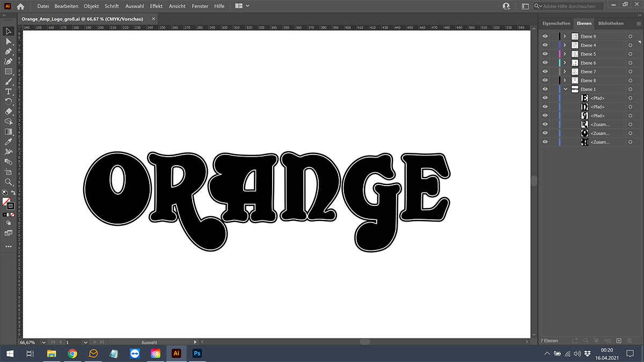Screen dimensions: 644x362
Task: Select the Shape Builder tool
Action: pyautogui.click(x=9, y=122)
